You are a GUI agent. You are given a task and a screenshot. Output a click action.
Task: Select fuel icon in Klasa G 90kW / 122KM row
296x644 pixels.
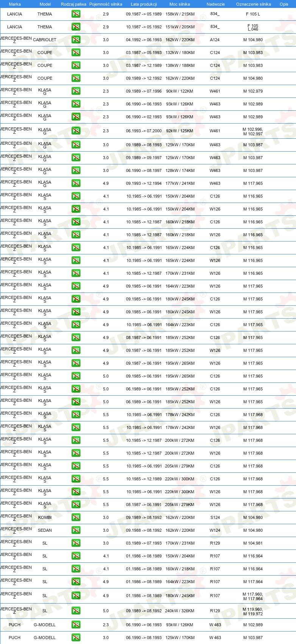[76, 91]
